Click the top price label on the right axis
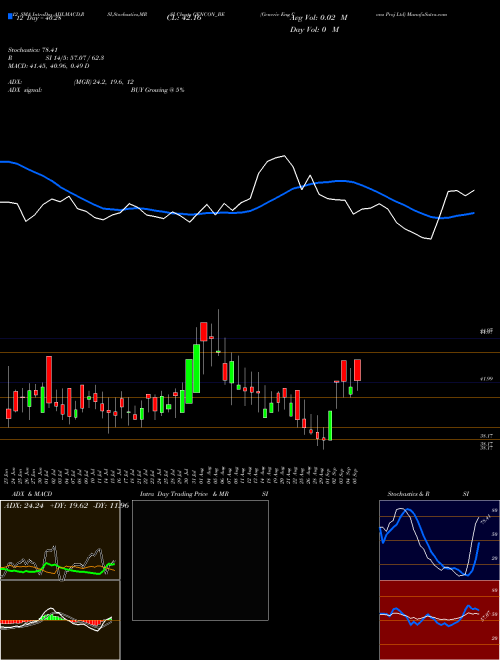This screenshot has height=660, width=500. click(486, 332)
